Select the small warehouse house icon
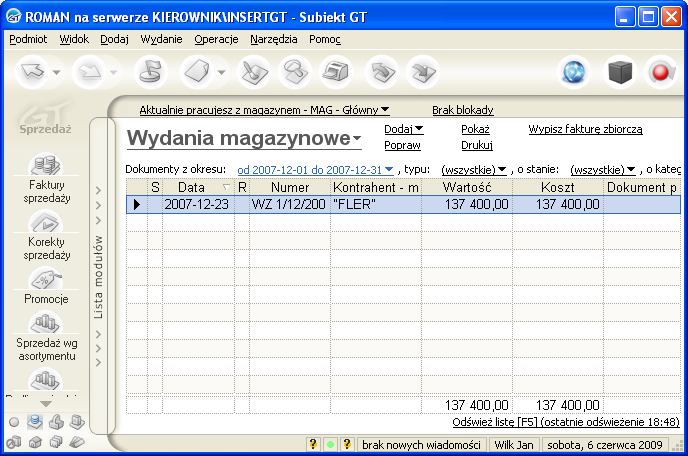Viewport: 688px width, 456px height. coord(35,442)
